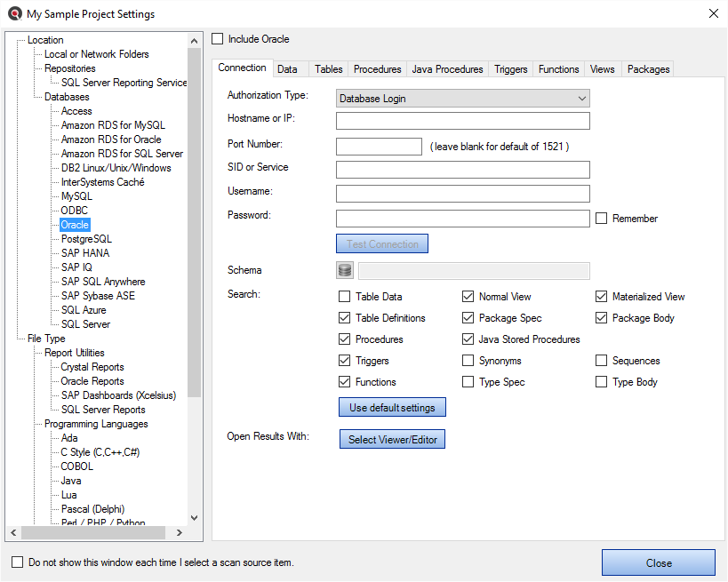
Task: Select SAP HANA database item
Action: [85, 253]
